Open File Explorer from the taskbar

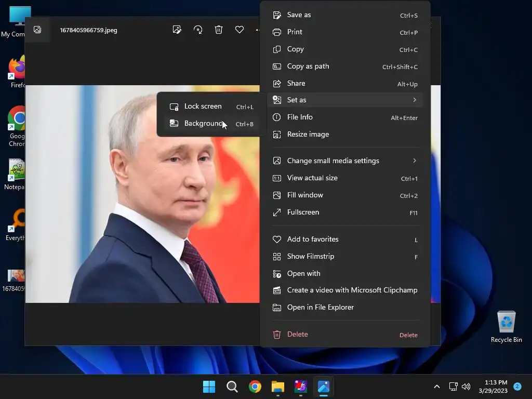(x=278, y=387)
